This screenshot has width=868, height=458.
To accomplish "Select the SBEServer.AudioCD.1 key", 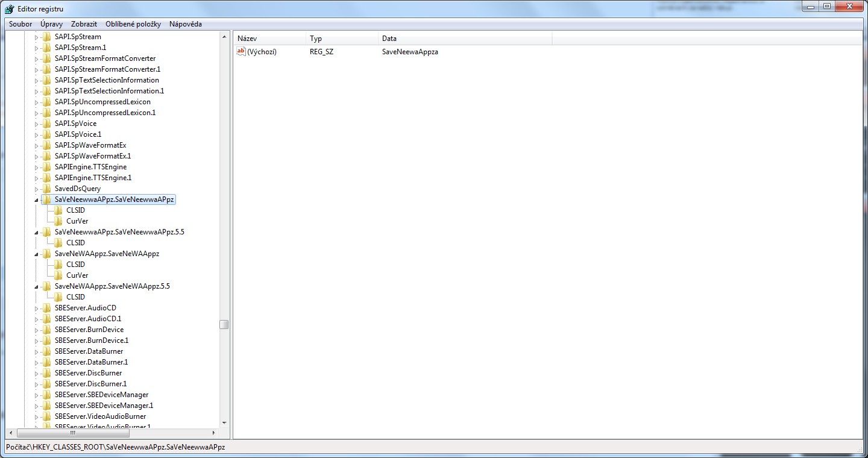I will pos(88,319).
